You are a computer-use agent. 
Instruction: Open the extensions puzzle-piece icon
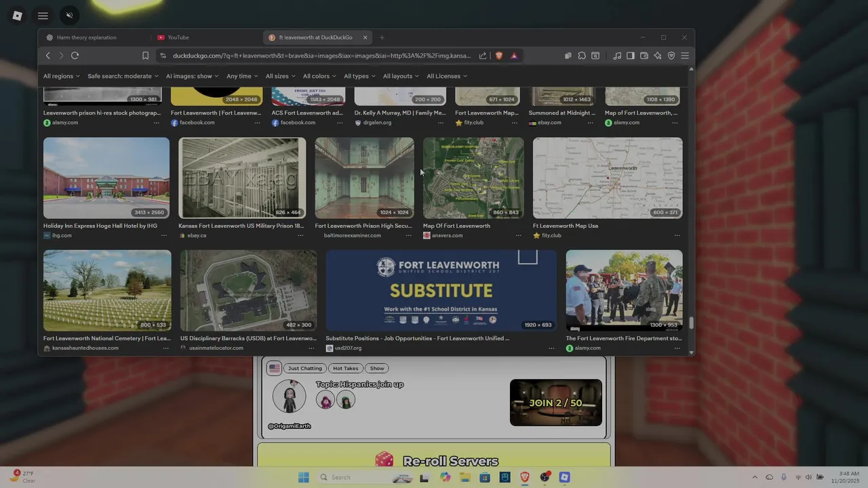[x=582, y=56]
